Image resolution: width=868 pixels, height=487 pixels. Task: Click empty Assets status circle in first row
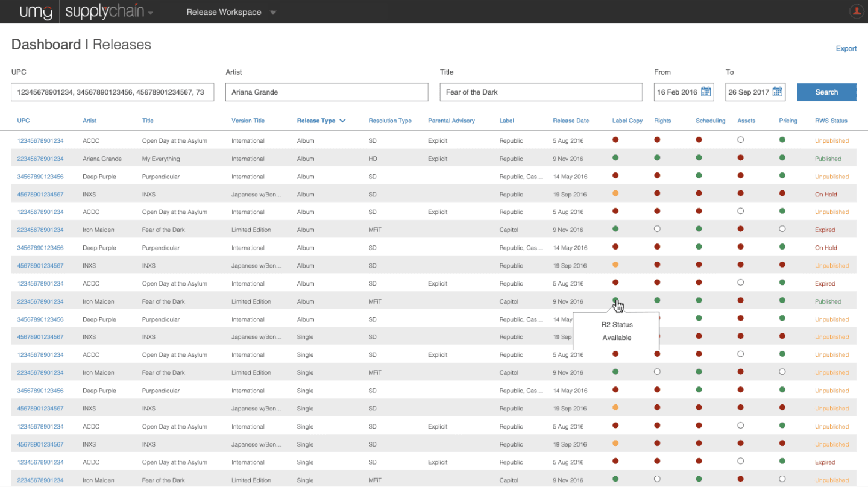point(741,140)
